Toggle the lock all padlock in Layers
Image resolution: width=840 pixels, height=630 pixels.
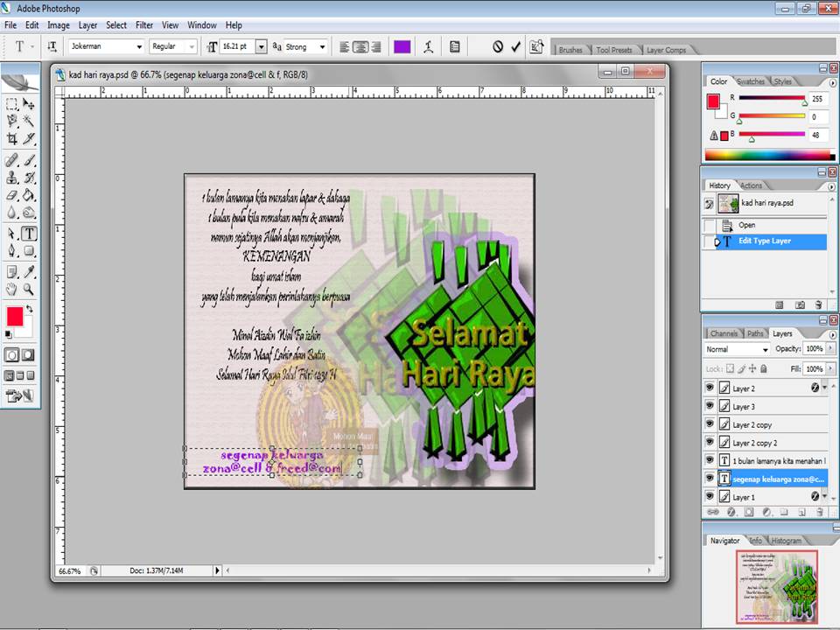(763, 368)
